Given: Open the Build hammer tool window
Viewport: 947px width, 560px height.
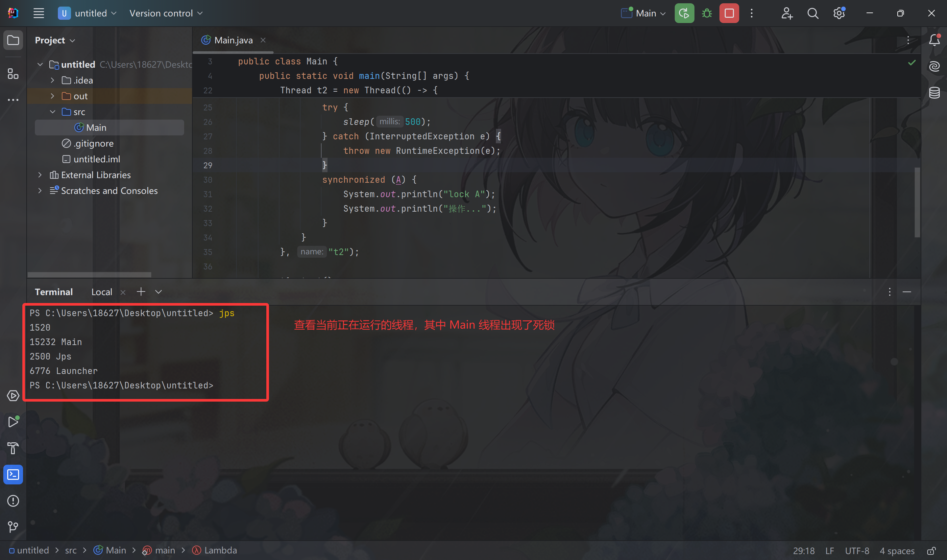Looking at the screenshot, I should click(x=13, y=448).
